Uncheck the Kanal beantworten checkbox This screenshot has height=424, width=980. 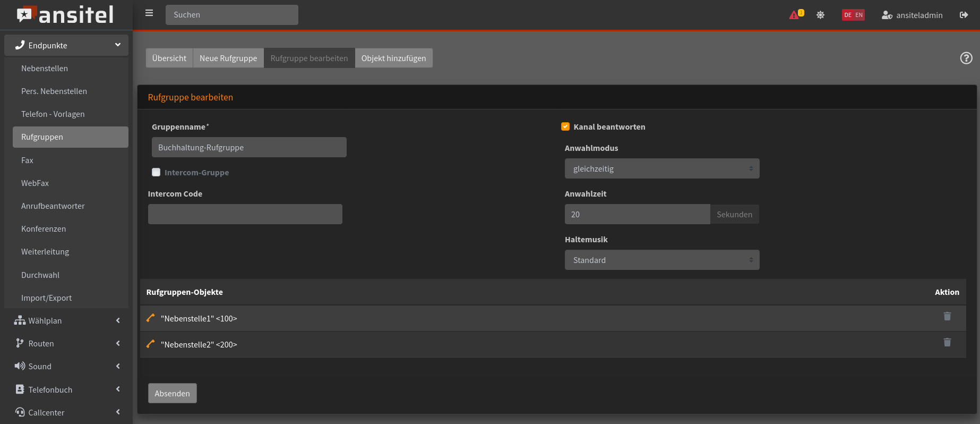click(565, 126)
